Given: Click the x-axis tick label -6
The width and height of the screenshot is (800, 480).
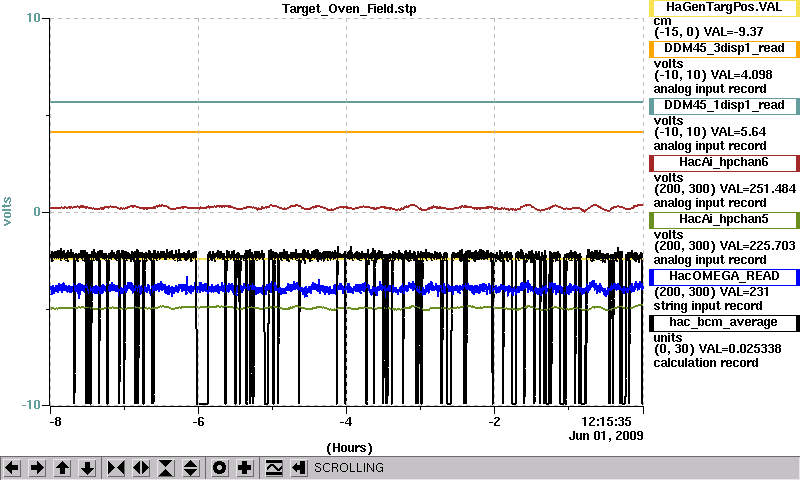Looking at the screenshot, I should click(198, 422).
